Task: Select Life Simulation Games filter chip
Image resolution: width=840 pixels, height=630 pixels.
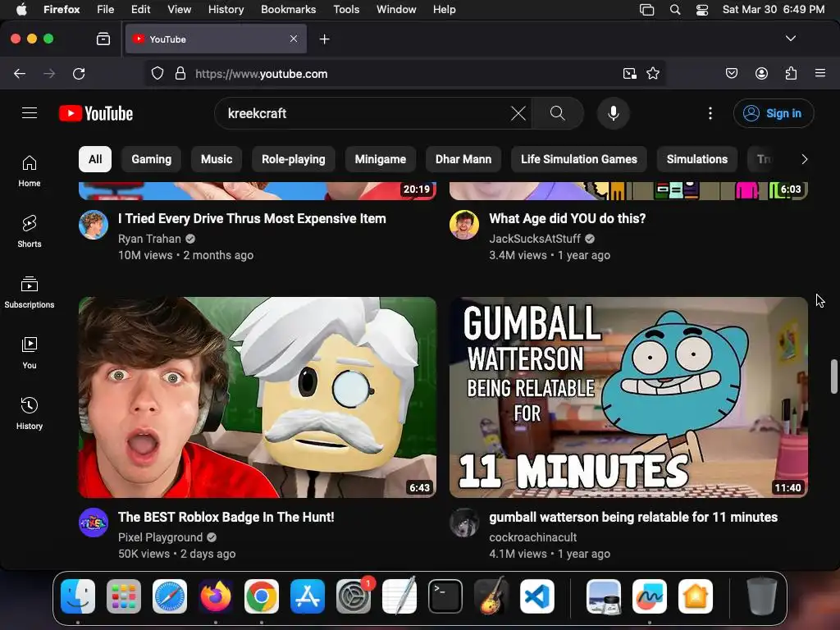Action: tap(579, 159)
